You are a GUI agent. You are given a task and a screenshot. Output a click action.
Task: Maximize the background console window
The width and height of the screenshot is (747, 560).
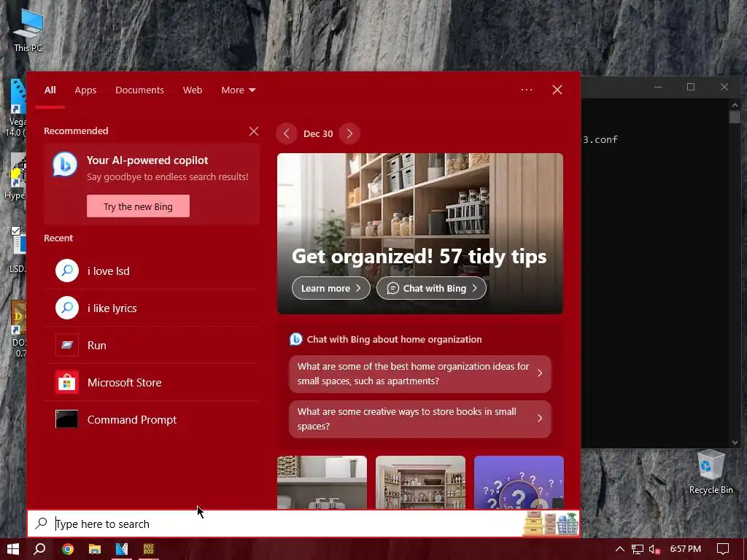coord(691,87)
